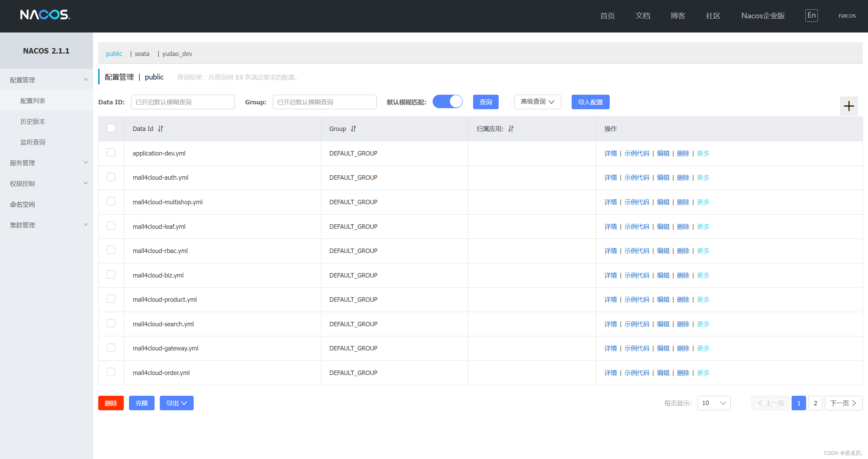Click 编辑 for mall4cloud-gateway.yml

tap(663, 348)
